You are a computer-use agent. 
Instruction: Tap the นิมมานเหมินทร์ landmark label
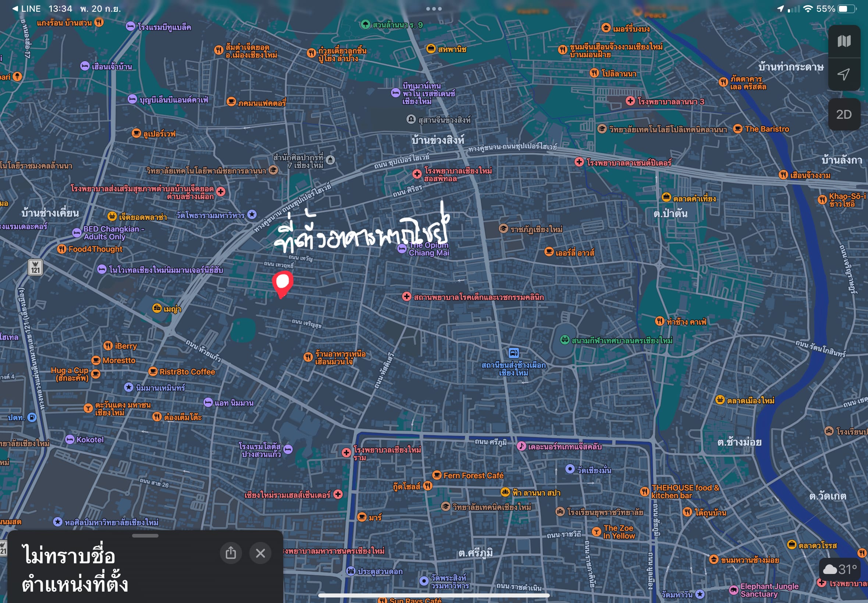[160, 388]
